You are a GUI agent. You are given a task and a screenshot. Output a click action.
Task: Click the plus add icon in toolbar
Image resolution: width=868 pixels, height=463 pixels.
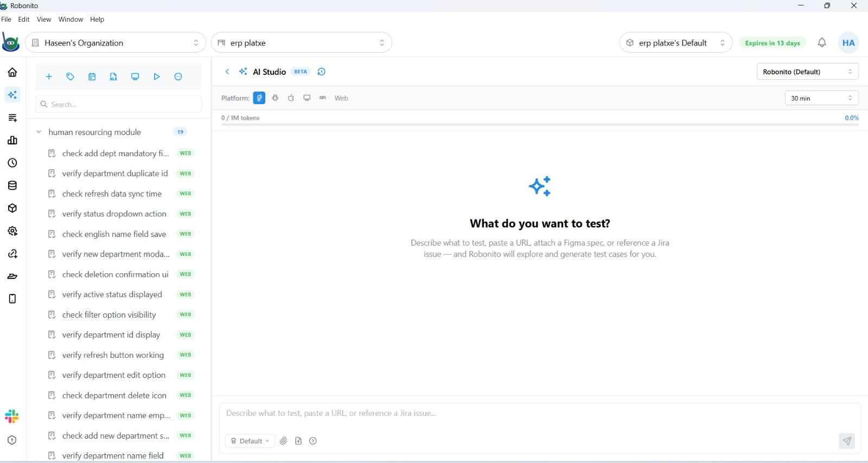tap(49, 76)
